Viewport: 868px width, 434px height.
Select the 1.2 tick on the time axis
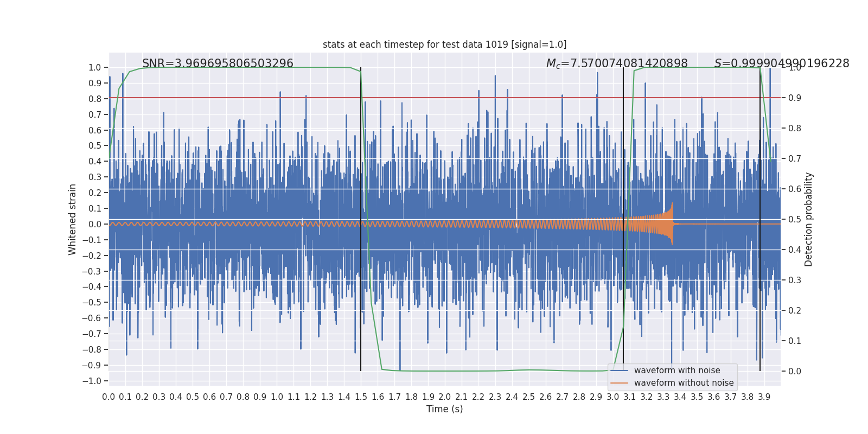coord(310,397)
